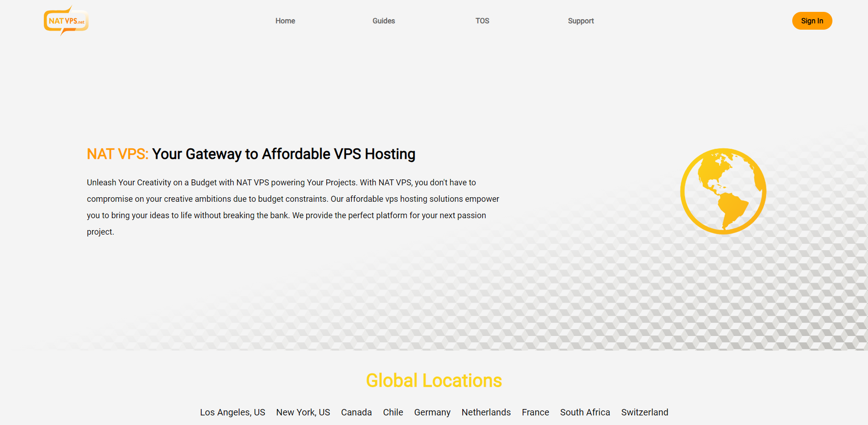Image resolution: width=868 pixels, height=425 pixels.
Task: Click the Sign In button
Action: coord(812,21)
